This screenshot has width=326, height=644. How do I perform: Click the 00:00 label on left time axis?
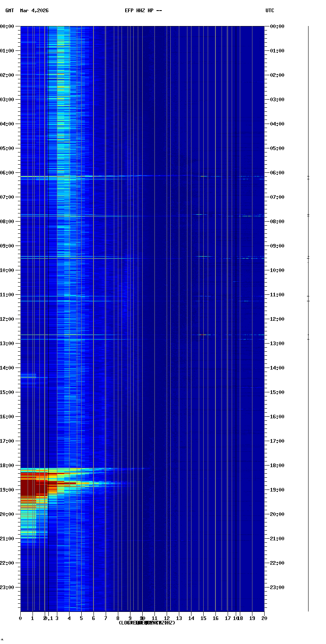click(x=7, y=26)
